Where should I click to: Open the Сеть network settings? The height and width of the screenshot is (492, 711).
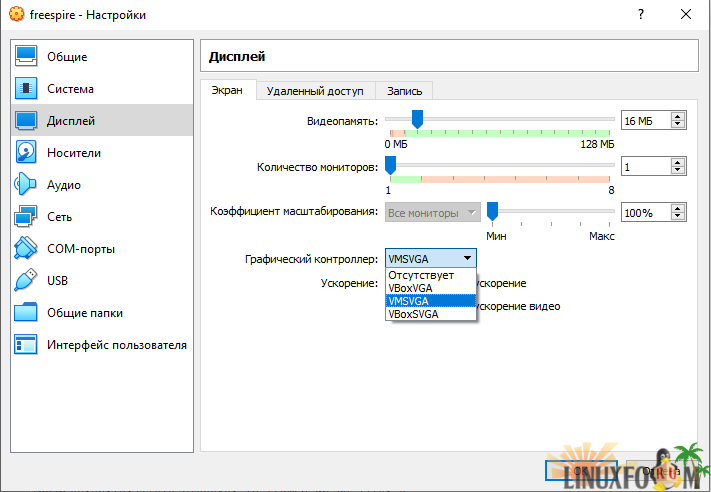click(x=59, y=217)
